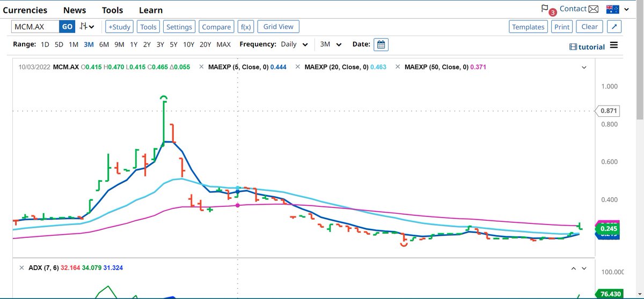Open the tutorial video link
This screenshot has width=644, height=299.
[x=588, y=47]
